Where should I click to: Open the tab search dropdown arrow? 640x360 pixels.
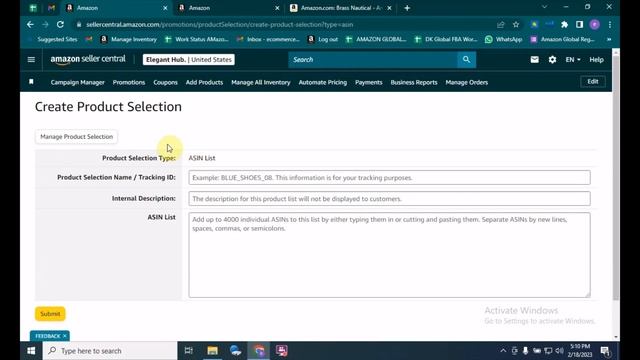(544, 7)
